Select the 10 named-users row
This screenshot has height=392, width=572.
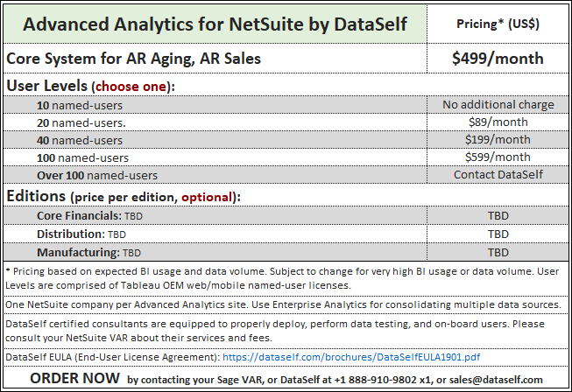[x=286, y=105]
